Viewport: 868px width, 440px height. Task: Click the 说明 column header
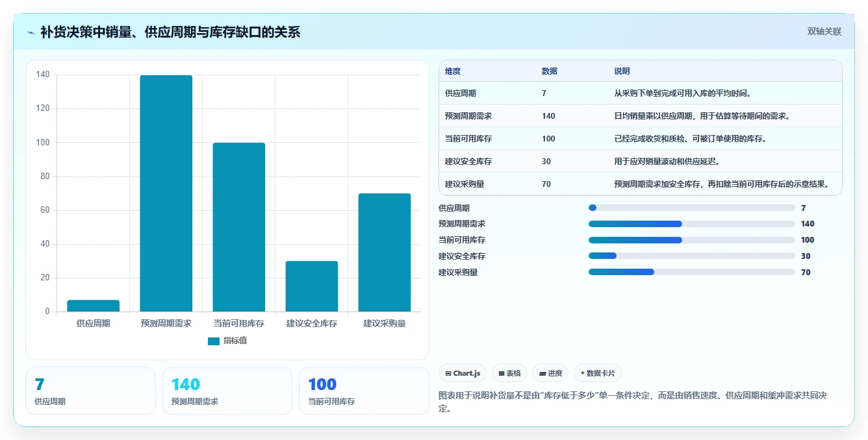point(622,71)
